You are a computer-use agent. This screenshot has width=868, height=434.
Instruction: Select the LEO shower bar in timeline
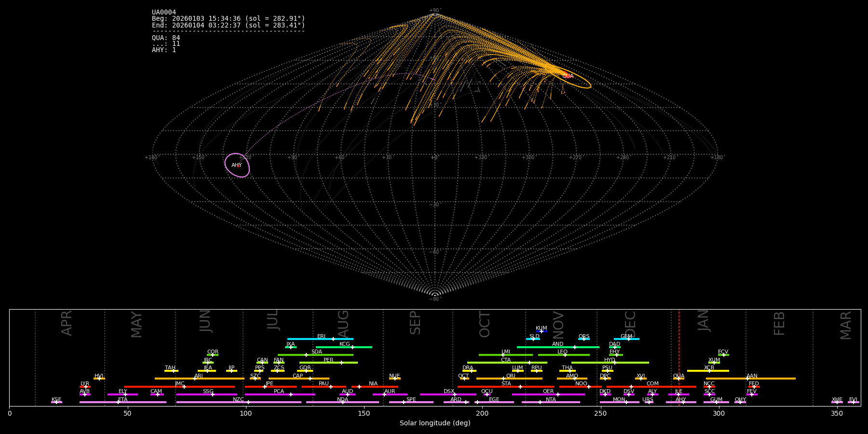coord(563,355)
